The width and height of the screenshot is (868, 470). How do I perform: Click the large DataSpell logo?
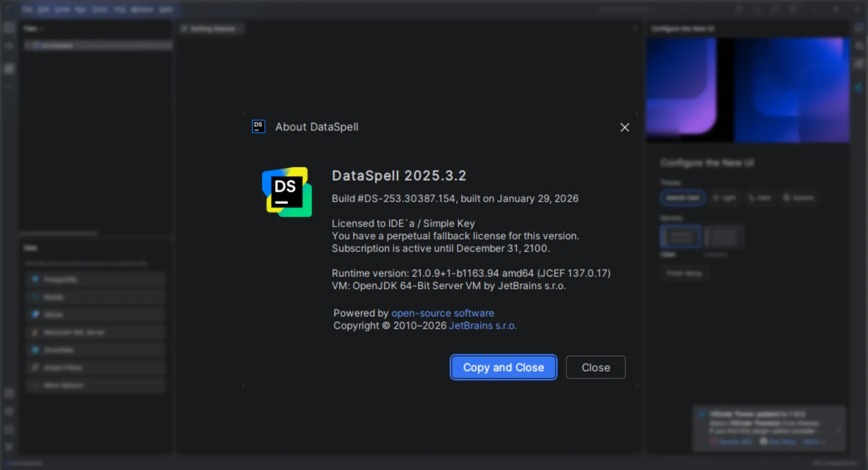coord(287,192)
